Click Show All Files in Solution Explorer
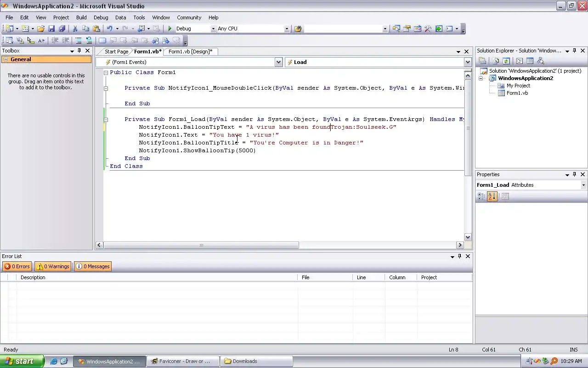This screenshot has height=368, width=588. pyautogui.click(x=496, y=61)
